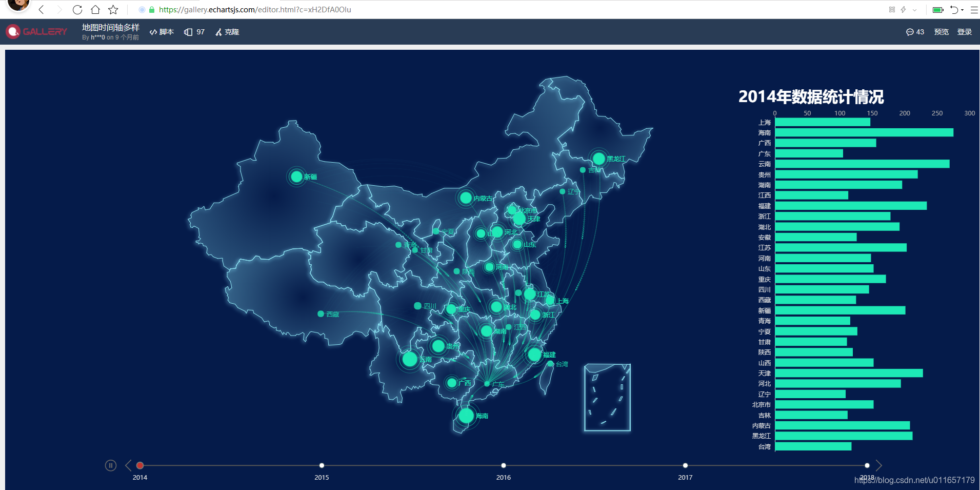The image size is (980, 490).
Task: Select the 2017 timeline marker
Action: coord(685,465)
